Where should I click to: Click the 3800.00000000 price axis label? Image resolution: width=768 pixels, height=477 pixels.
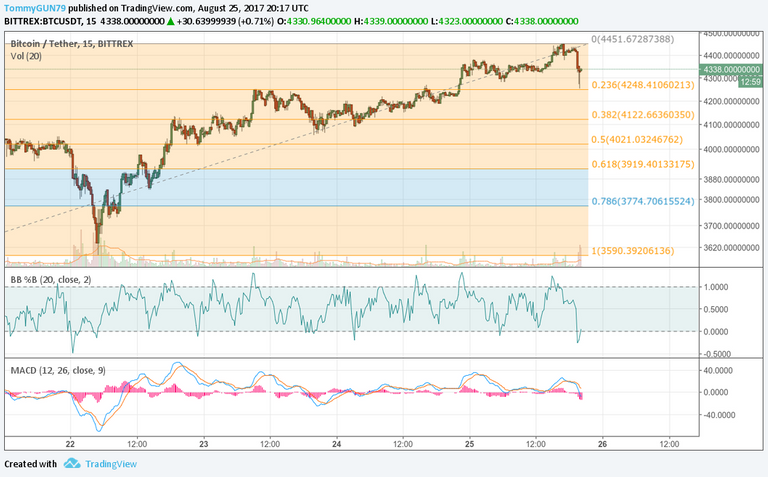[731, 200]
